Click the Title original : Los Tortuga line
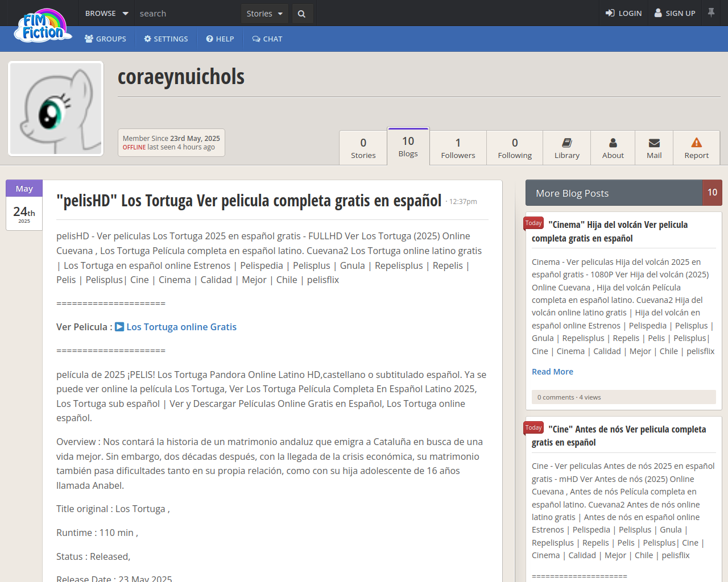Image resolution: width=728 pixels, height=582 pixels. [x=113, y=509]
